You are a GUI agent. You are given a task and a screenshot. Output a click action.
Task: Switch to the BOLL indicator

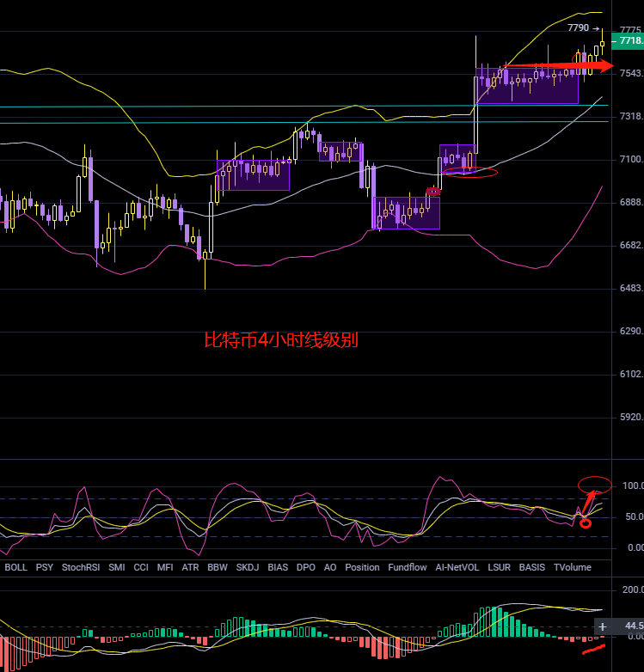(x=16, y=568)
